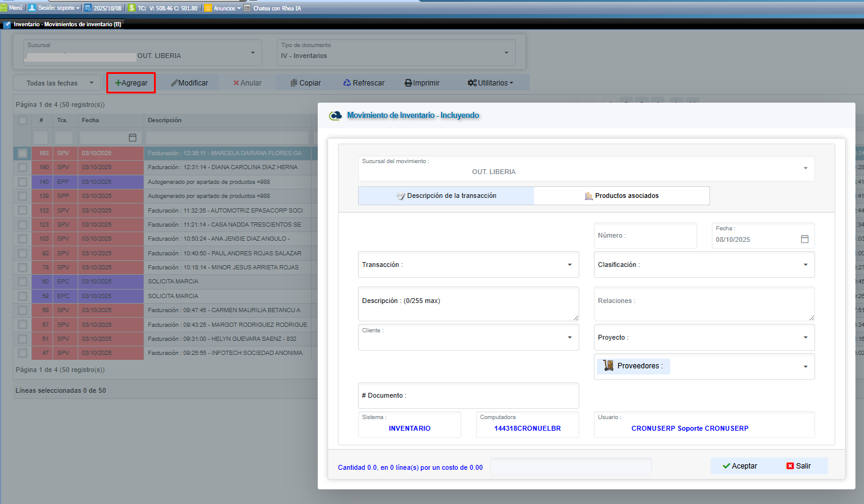The height and width of the screenshot is (504, 864).
Task: Expand the Proveedores dropdown list
Action: (x=805, y=367)
